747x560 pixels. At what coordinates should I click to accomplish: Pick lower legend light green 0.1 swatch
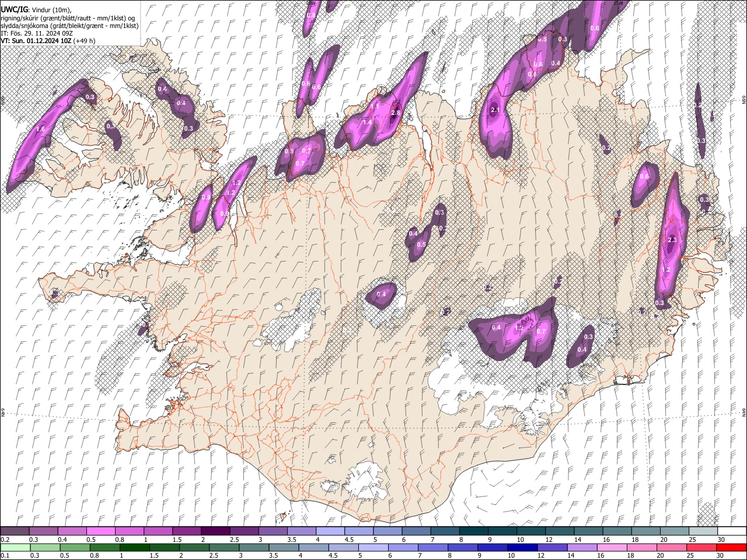coord(15,547)
